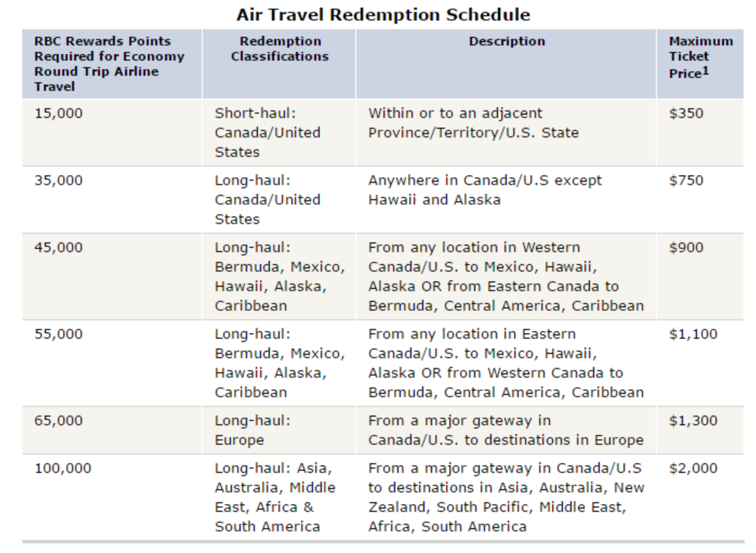
Task: Select the 45,000 points row value
Action: [x=58, y=247]
